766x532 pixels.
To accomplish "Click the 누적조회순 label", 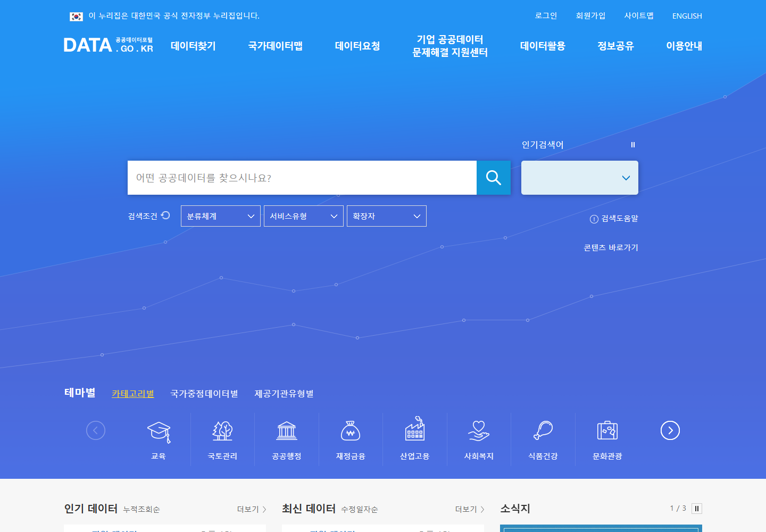I will [141, 510].
